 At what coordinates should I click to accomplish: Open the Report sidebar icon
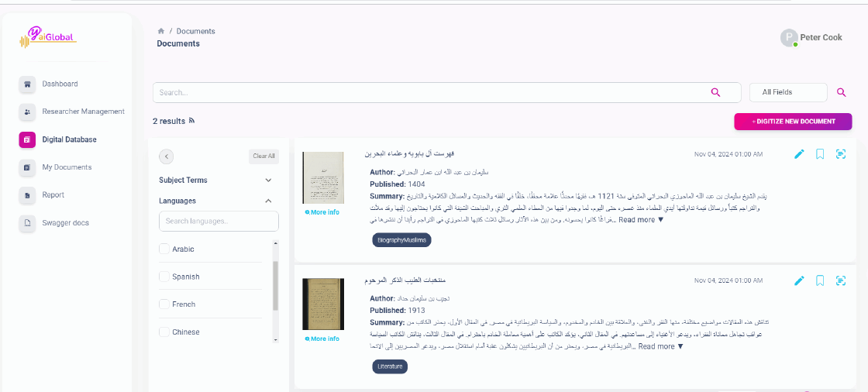point(26,195)
